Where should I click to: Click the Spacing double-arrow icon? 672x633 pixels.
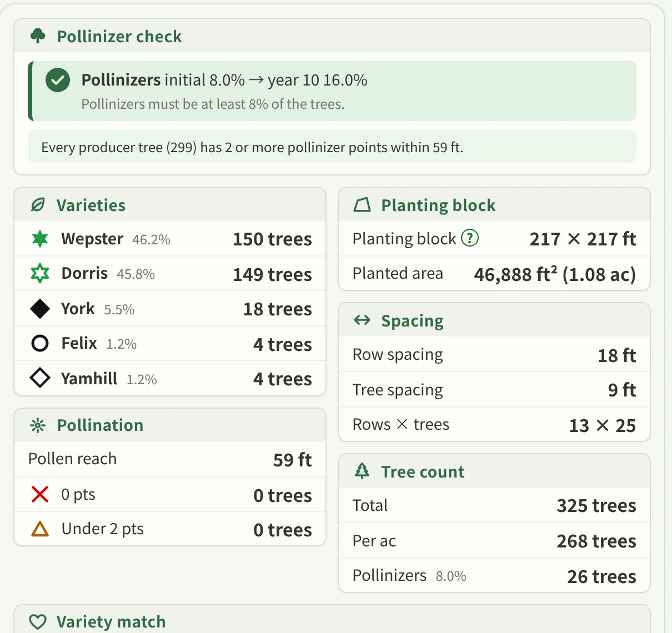[362, 320]
